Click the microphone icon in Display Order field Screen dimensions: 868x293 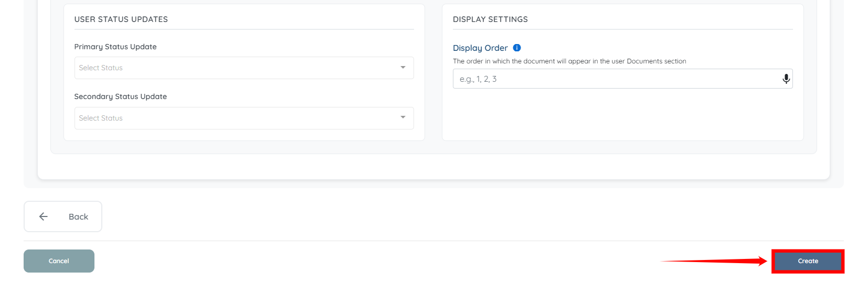(x=786, y=79)
